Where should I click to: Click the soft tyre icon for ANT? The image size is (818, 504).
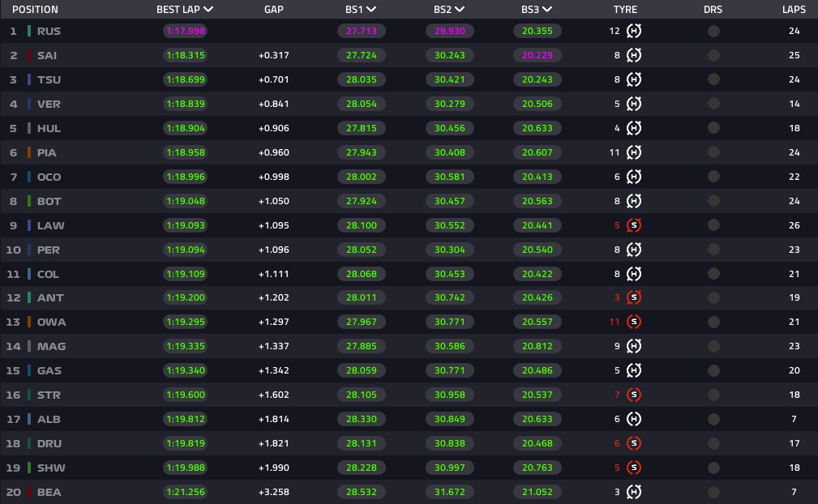pos(633,297)
